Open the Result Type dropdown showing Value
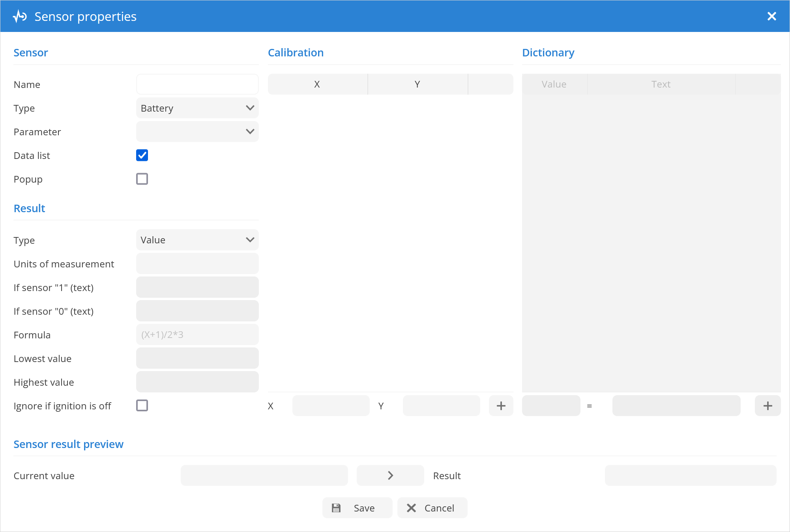 coord(197,240)
